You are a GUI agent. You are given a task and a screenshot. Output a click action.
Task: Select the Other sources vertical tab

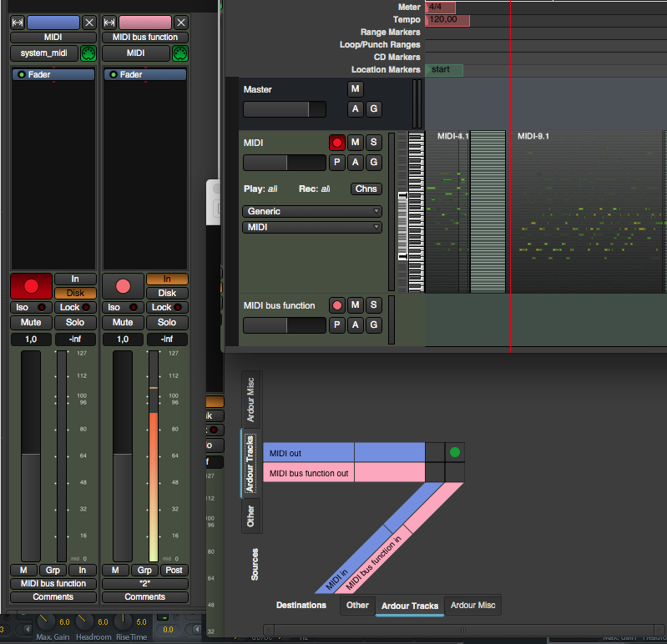coord(250,516)
